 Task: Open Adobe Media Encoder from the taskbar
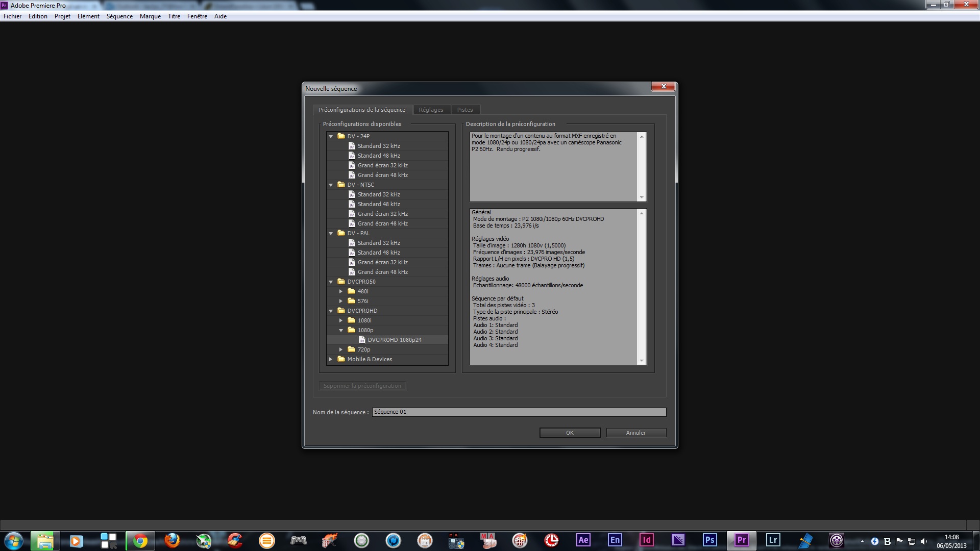pos(678,540)
